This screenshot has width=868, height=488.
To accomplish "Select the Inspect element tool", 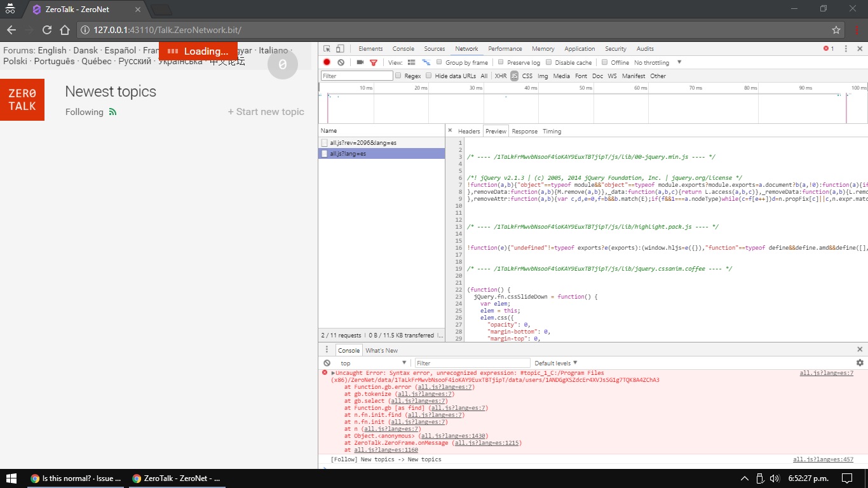I will coord(326,48).
